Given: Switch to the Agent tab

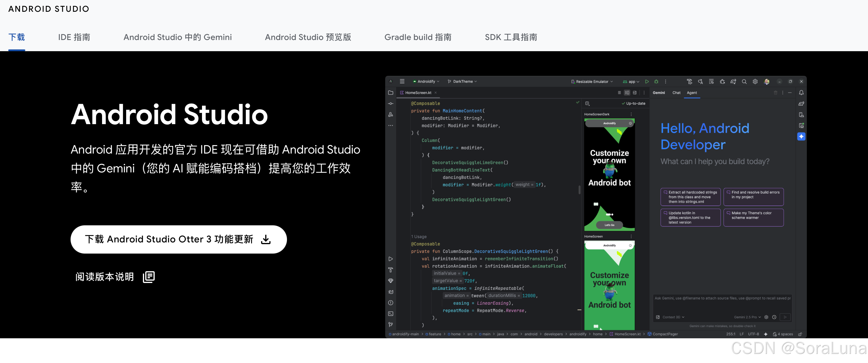Looking at the screenshot, I should tap(692, 93).
